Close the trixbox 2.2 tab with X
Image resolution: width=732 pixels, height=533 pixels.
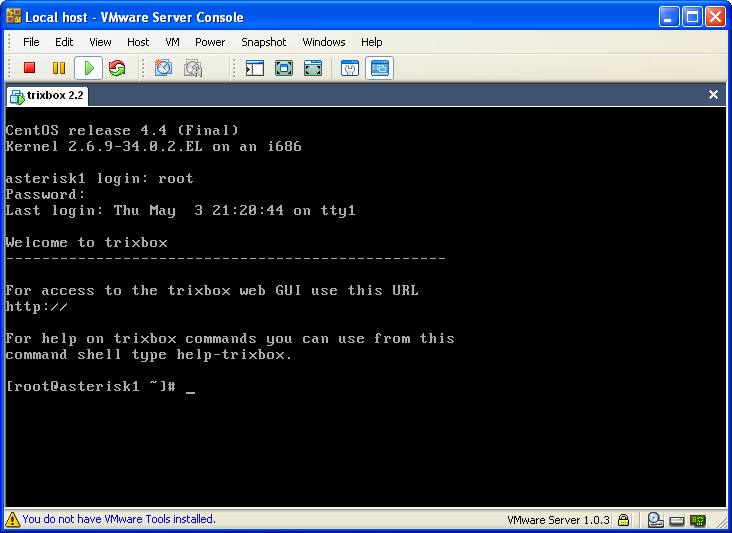click(x=713, y=95)
